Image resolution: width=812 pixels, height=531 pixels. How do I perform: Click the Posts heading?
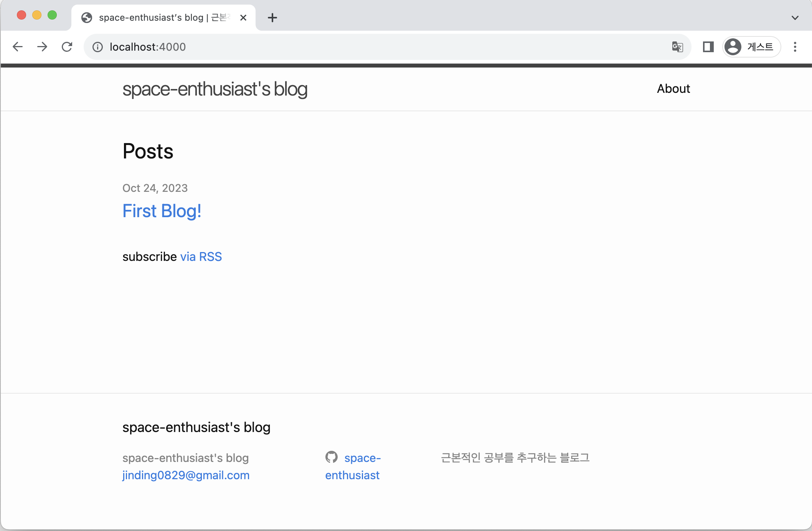148,151
